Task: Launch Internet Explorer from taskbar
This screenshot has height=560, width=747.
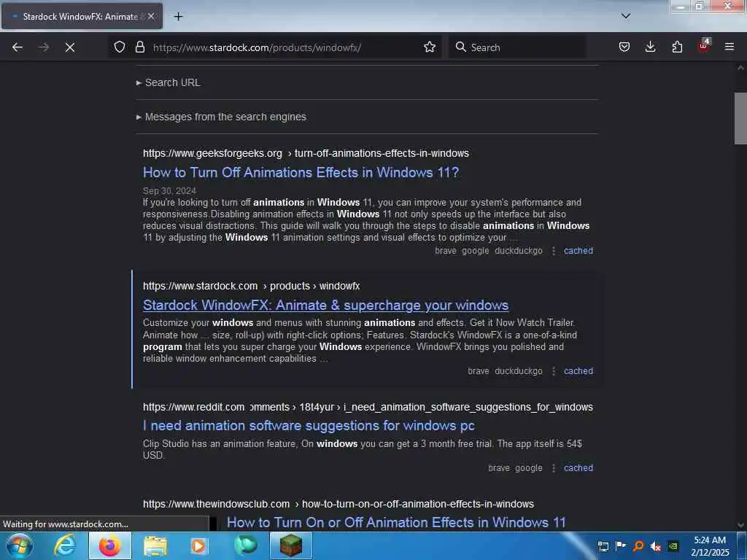Action: pyautogui.click(x=64, y=545)
